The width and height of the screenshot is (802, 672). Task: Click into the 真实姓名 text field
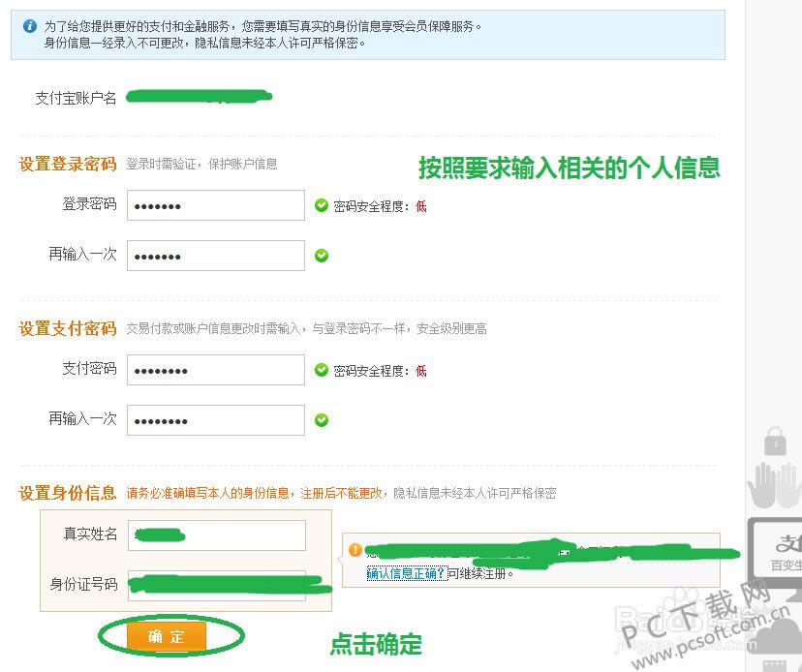pos(216,535)
